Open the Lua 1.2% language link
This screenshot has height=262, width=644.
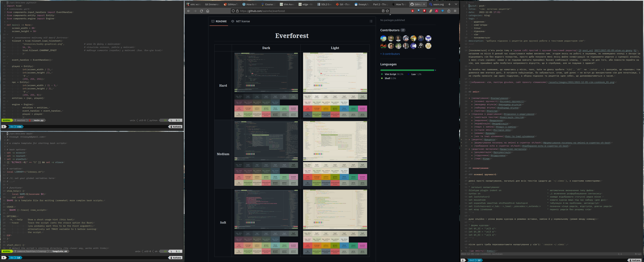tap(414, 74)
